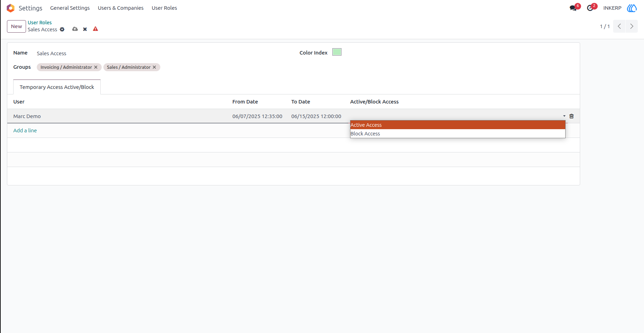644x333 pixels.
Task: Expand the Active/Block Access dropdown arrow
Action: pos(564,116)
